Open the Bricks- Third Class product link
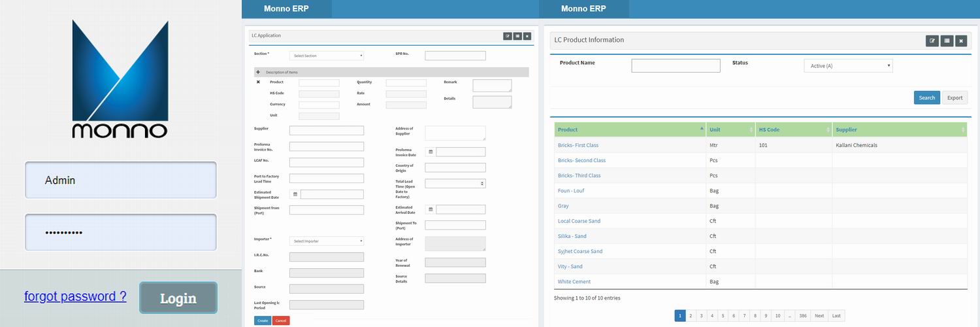The height and width of the screenshot is (327, 980). (x=580, y=175)
